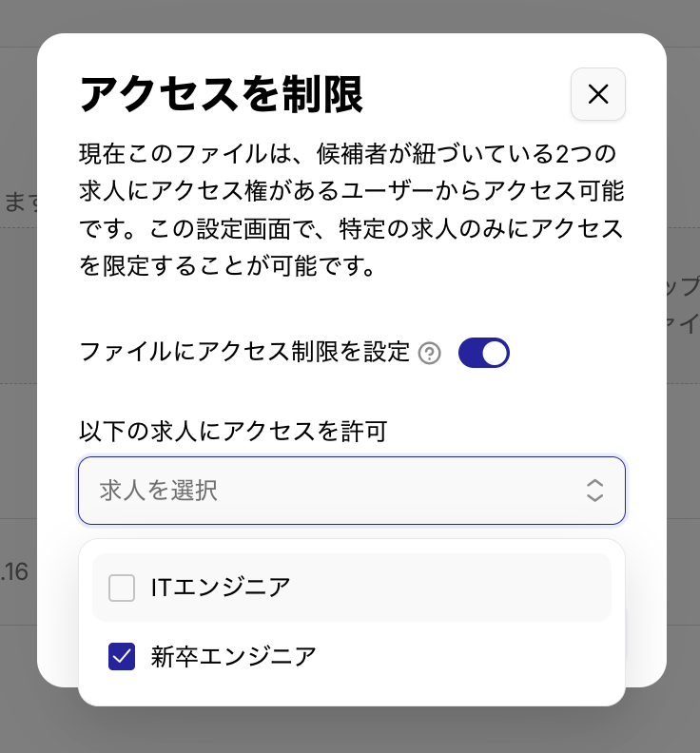The image size is (700, 753).
Task: Uncheck the 新卒エンジニア checkbox
Action: coord(122,656)
